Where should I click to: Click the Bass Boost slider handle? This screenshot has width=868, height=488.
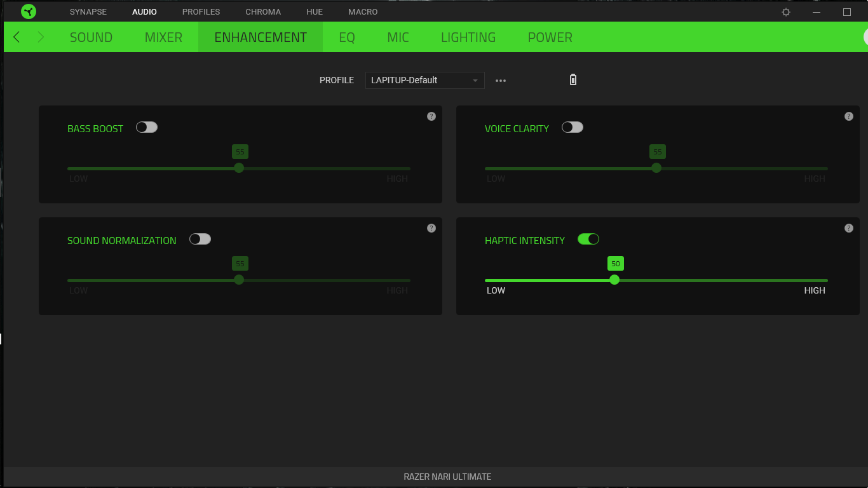coord(239,168)
